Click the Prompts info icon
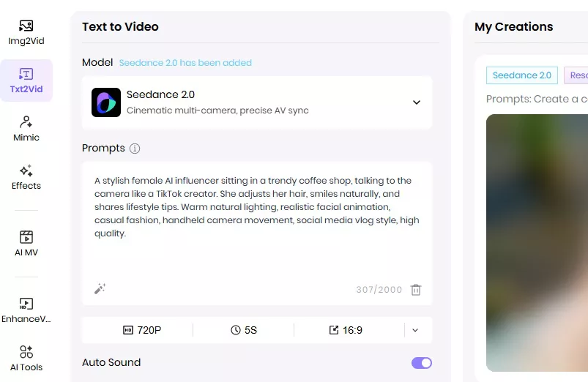588x382 pixels. 135,149
